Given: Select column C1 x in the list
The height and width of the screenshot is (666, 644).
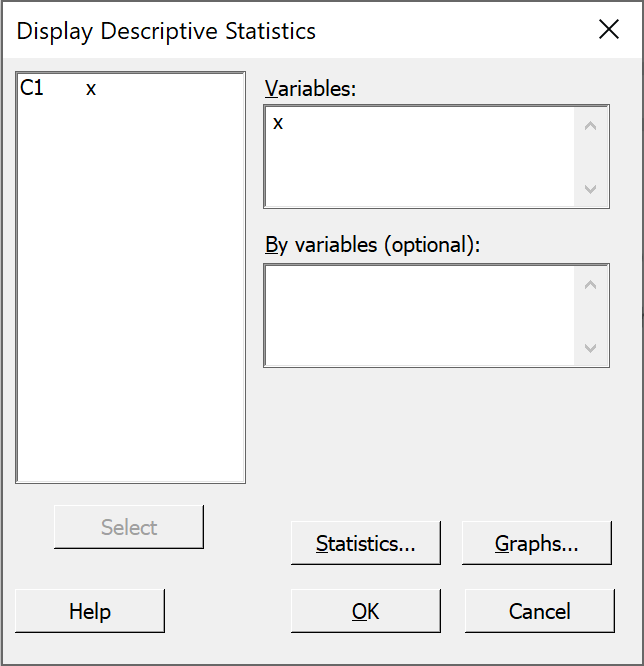Looking at the screenshot, I should click(x=58, y=88).
